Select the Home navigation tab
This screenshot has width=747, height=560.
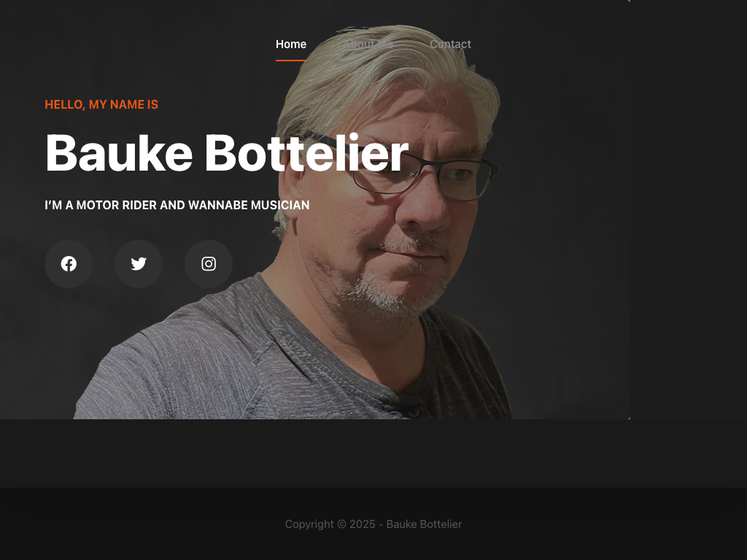coord(291,44)
